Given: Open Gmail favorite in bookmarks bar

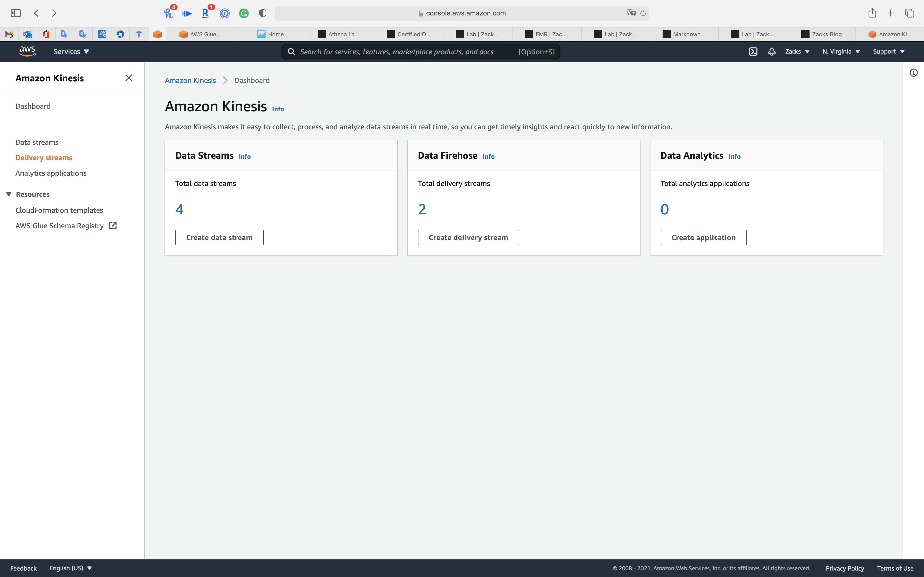Looking at the screenshot, I should click(x=9, y=34).
